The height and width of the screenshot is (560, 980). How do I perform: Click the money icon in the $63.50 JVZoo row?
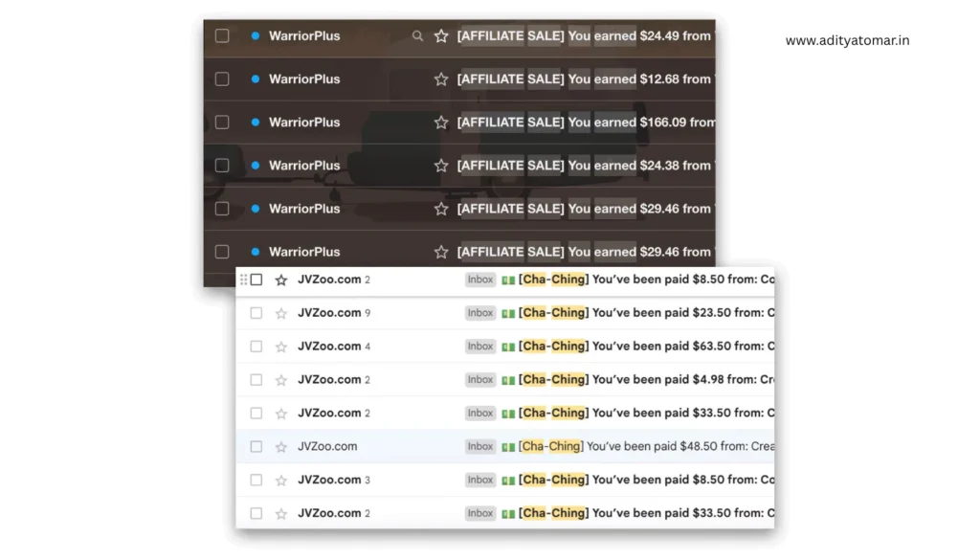[508, 347]
